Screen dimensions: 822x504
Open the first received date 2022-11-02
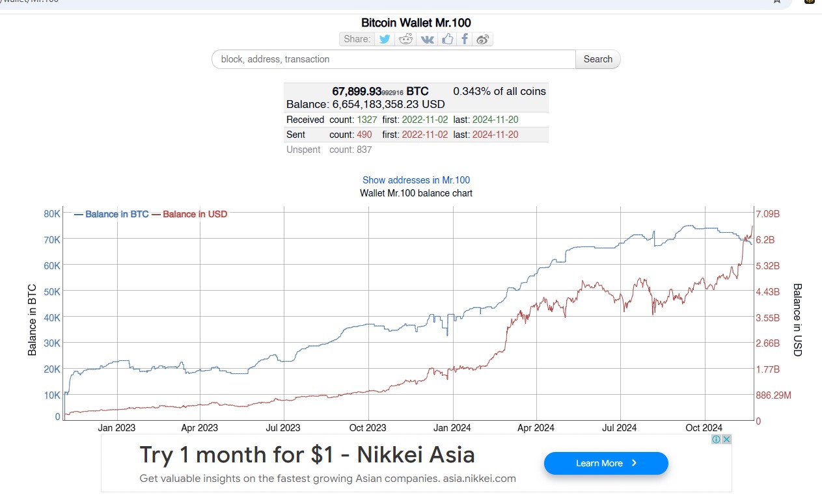click(x=425, y=120)
